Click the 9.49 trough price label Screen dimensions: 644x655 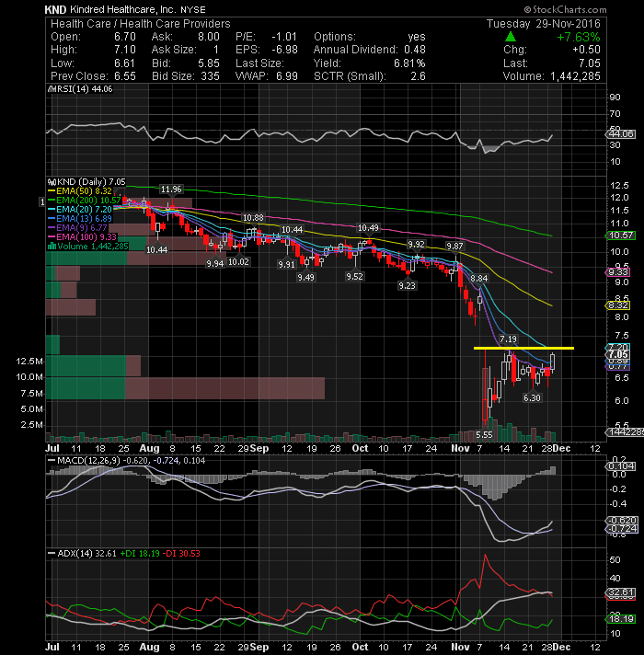305,278
